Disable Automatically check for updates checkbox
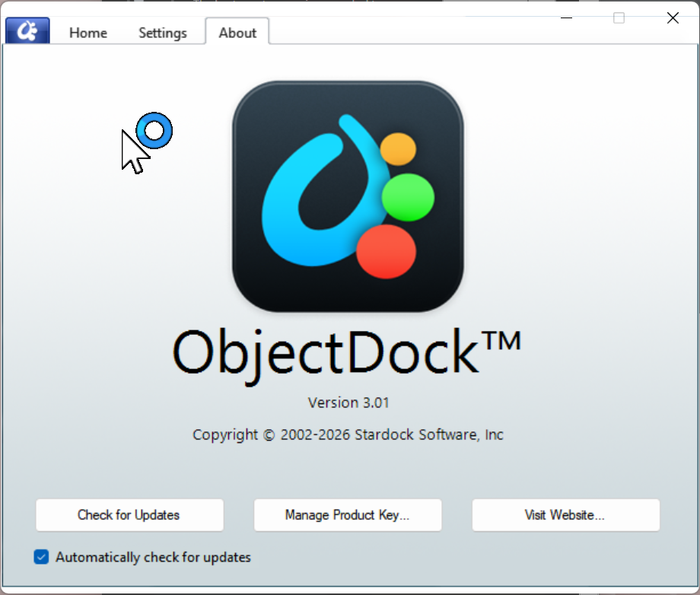 coord(42,557)
